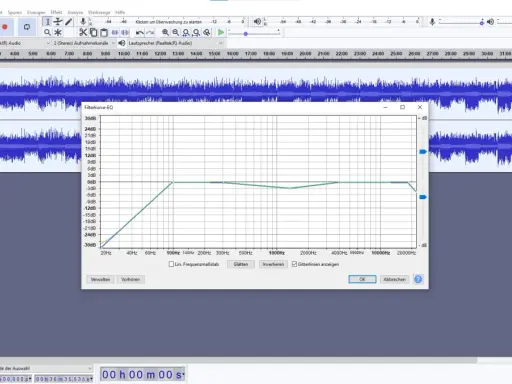Viewport: 512px width, 384px height.
Task: Click the Zoom toggle icon
Action: pyautogui.click(x=207, y=32)
